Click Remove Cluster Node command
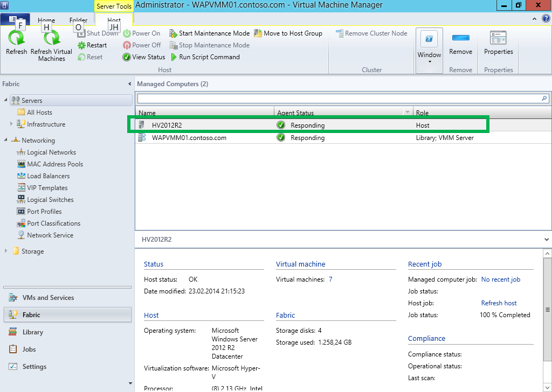The width and height of the screenshot is (552, 392). pos(371,33)
